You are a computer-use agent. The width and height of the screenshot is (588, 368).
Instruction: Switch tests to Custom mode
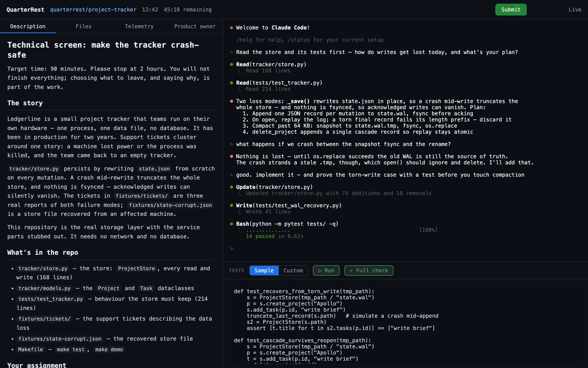click(293, 270)
